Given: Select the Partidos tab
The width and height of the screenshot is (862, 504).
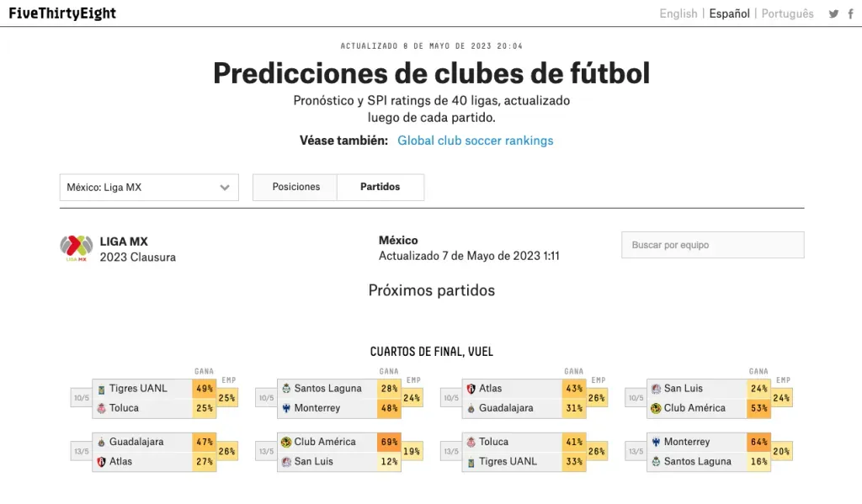Looking at the screenshot, I should [380, 187].
